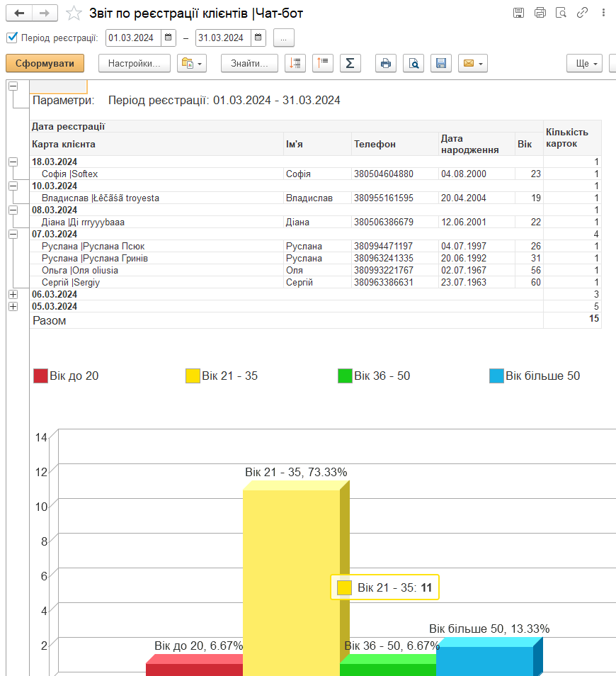Open calendar for end date 31.03.2024
This screenshot has height=676, width=616.
(258, 38)
